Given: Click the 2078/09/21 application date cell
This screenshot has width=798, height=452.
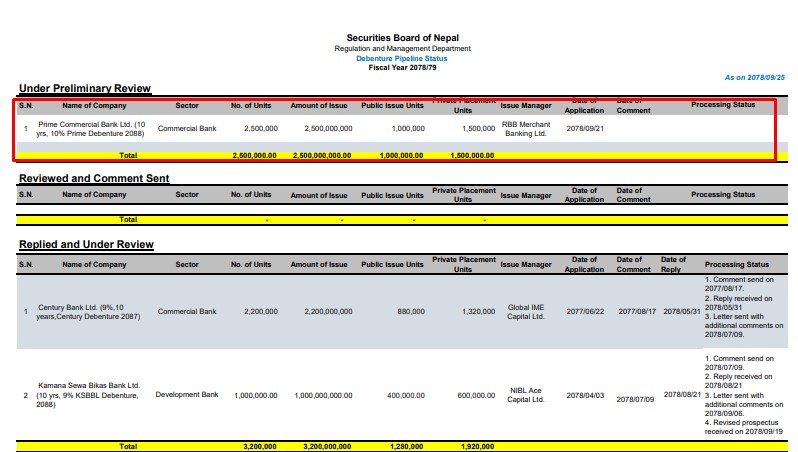Looking at the screenshot, I should (x=584, y=128).
